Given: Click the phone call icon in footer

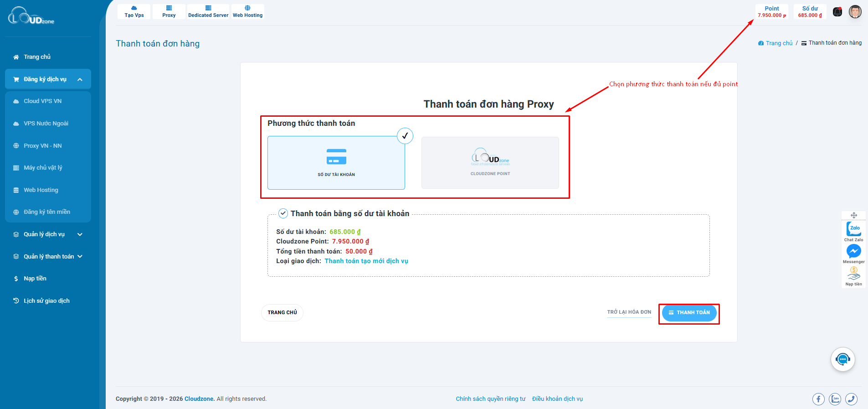Looking at the screenshot, I should 851,399.
